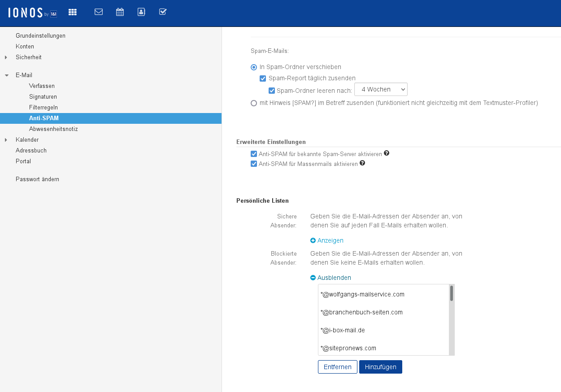Screen dimensions: 561x392
Task: Open the calendar icon in top bar
Action: point(120,12)
